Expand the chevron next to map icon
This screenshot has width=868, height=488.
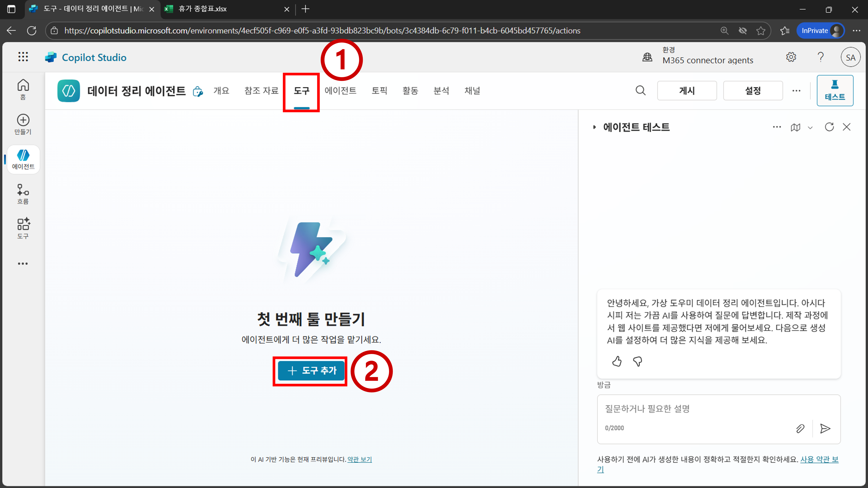(810, 128)
